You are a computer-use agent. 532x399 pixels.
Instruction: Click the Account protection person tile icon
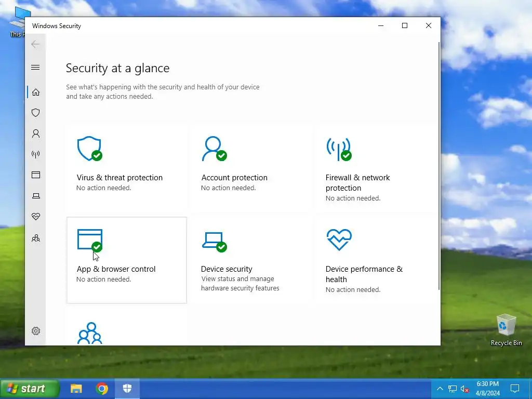click(x=214, y=149)
